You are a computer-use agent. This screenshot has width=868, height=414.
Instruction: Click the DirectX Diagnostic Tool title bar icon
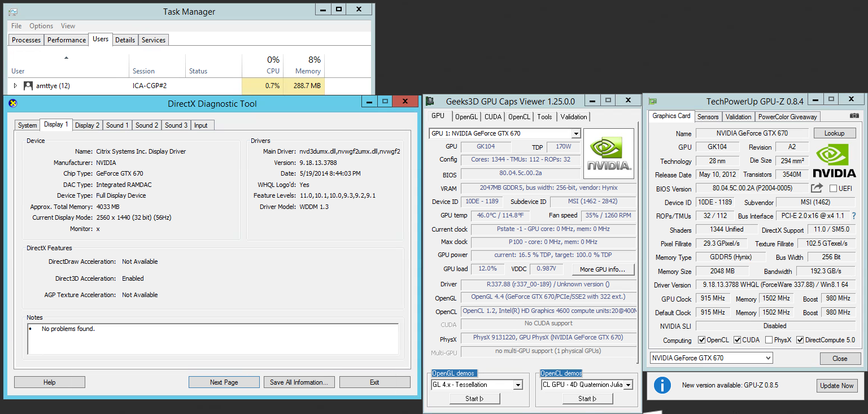13,103
